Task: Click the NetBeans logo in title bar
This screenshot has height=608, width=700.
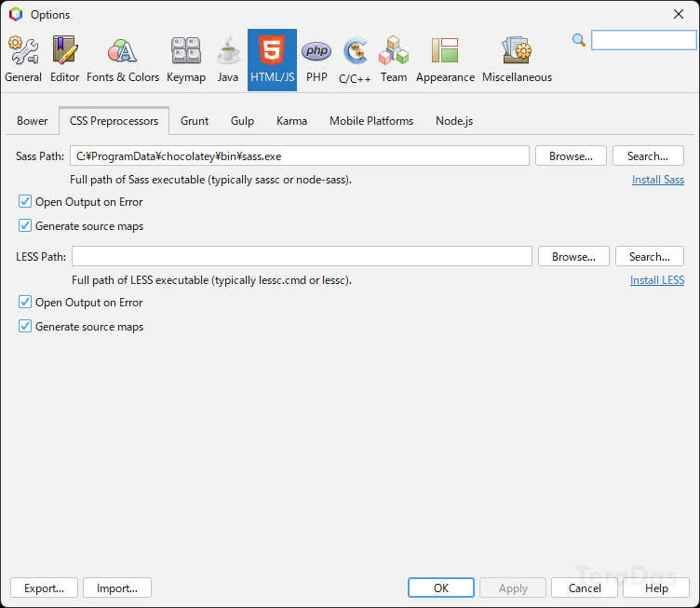Action: click(x=16, y=14)
